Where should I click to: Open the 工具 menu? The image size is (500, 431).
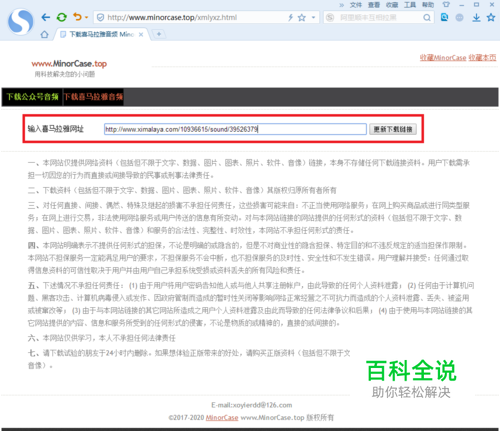[410, 5]
